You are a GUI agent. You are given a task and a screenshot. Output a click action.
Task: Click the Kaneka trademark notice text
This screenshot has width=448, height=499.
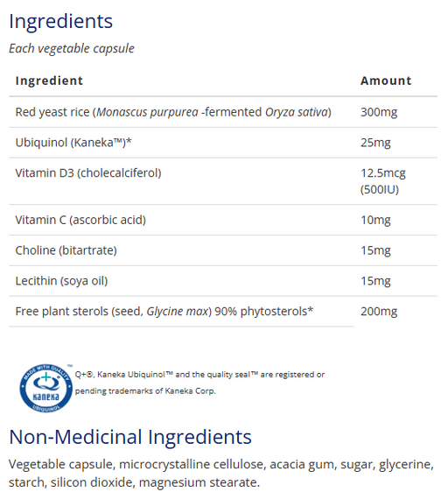pos(199,383)
